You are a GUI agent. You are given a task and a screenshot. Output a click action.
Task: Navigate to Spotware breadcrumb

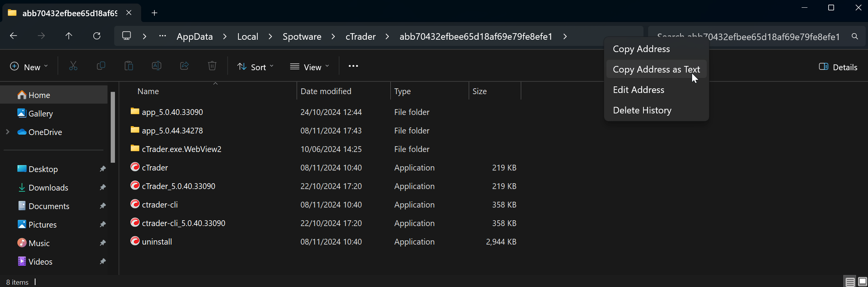click(x=302, y=37)
